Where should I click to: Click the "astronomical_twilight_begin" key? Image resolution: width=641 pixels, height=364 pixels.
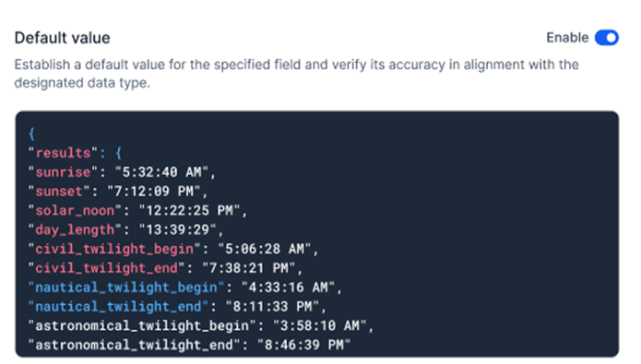pyautogui.click(x=142, y=325)
